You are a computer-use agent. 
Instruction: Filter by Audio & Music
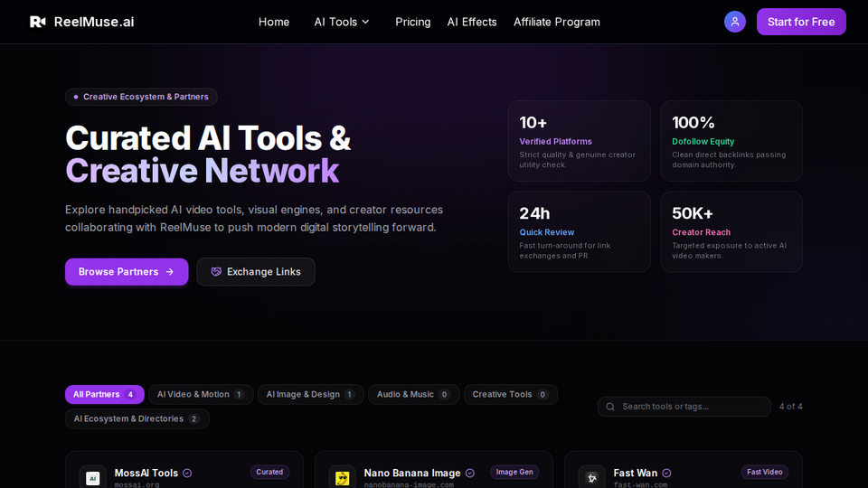pos(413,395)
